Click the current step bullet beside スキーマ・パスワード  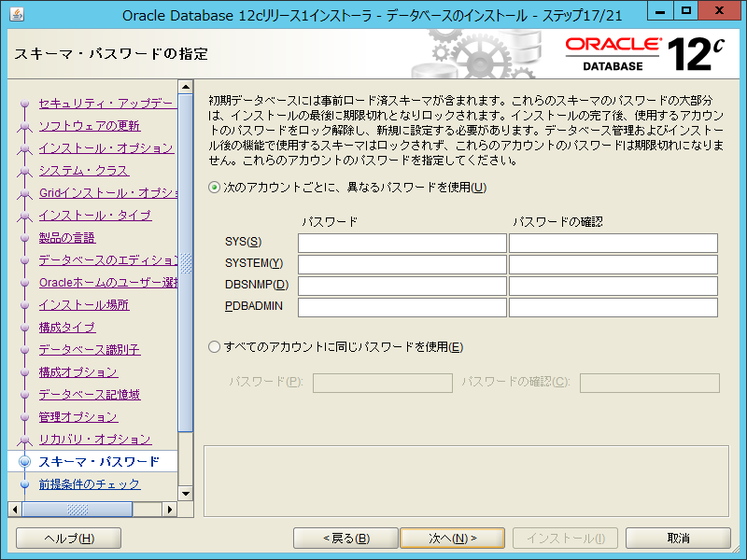(x=24, y=461)
